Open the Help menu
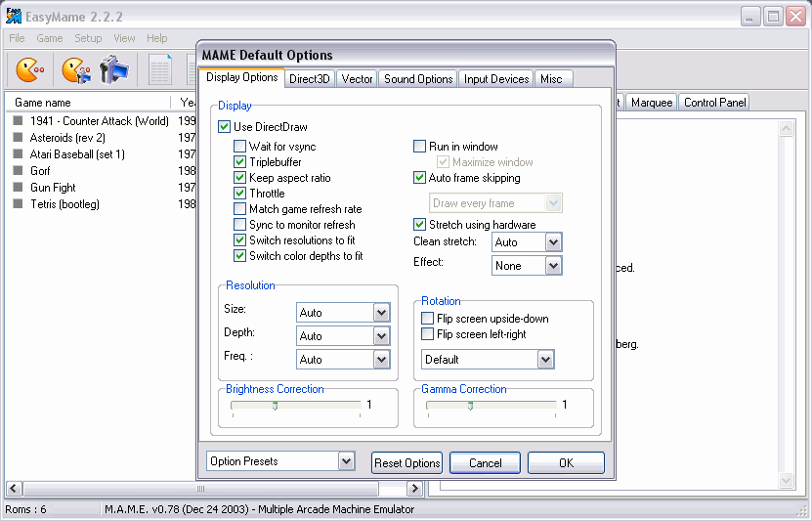The width and height of the screenshot is (812, 521). click(x=157, y=38)
